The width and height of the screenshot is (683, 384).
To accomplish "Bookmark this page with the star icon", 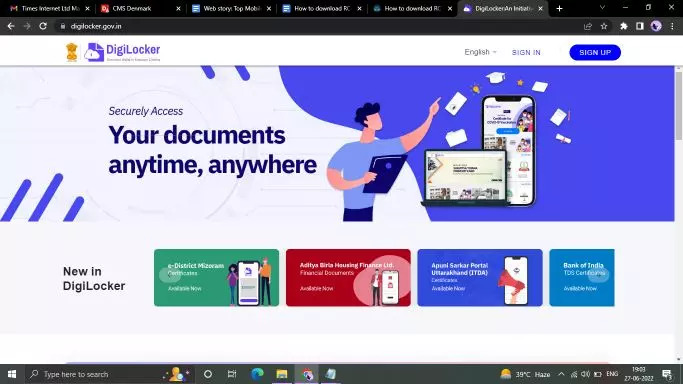I will pos(604,26).
